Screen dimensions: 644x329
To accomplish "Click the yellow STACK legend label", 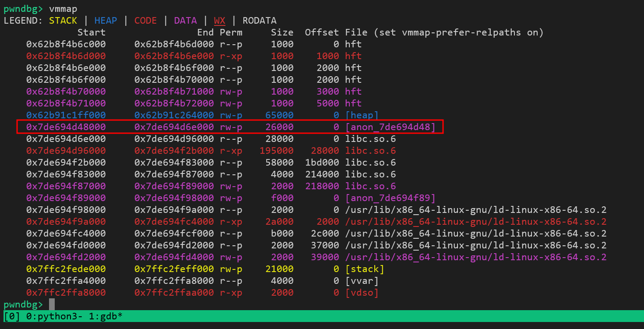I will [x=63, y=21].
